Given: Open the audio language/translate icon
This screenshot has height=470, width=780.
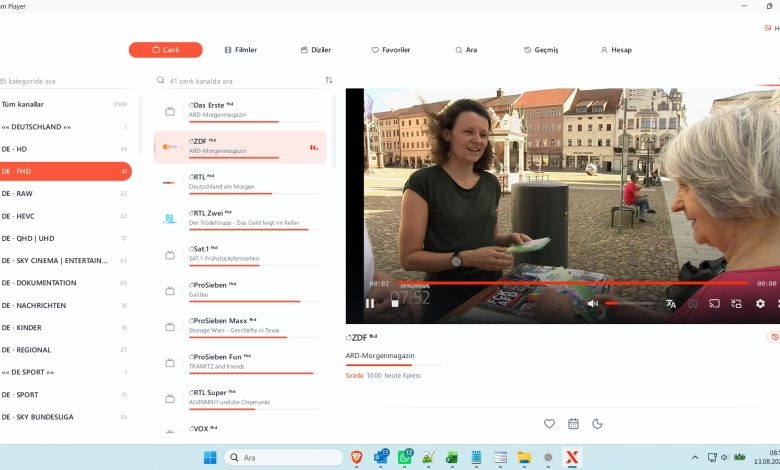Looking at the screenshot, I should point(671,303).
